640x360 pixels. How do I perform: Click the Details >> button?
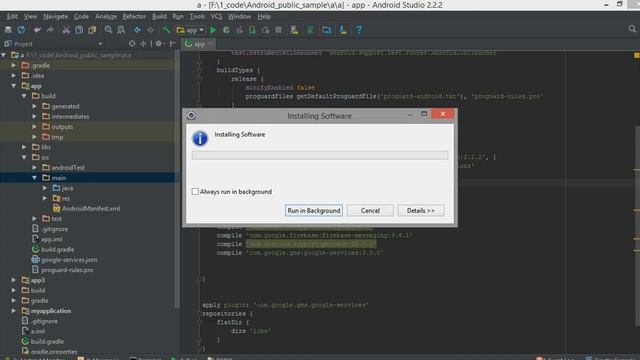(421, 211)
